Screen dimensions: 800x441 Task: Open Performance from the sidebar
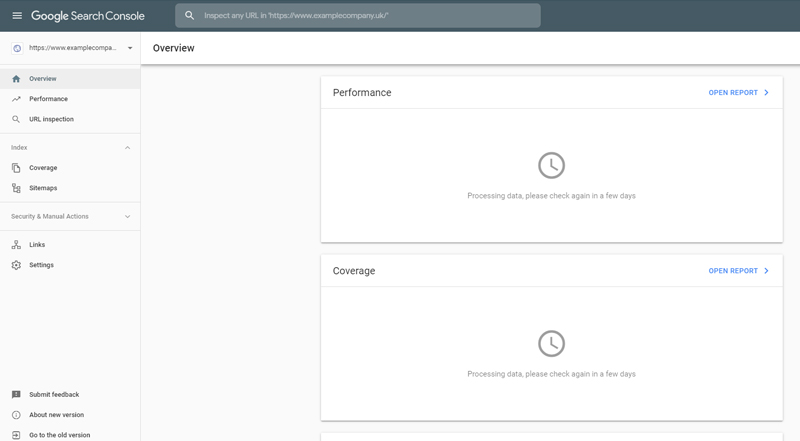coord(70,99)
